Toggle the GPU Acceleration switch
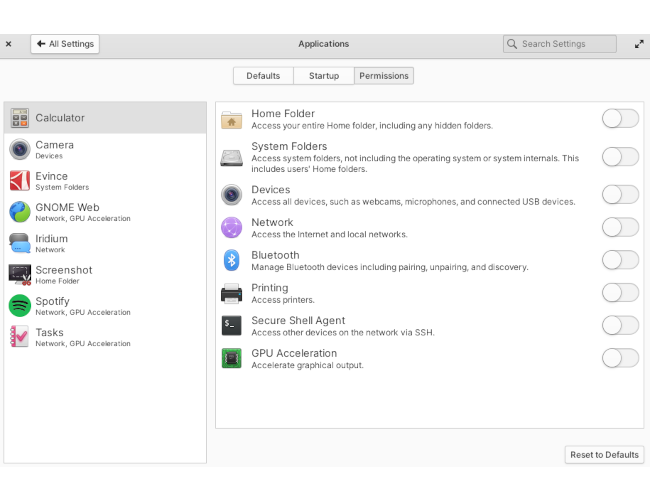This screenshot has height=500, width=650. 620,359
